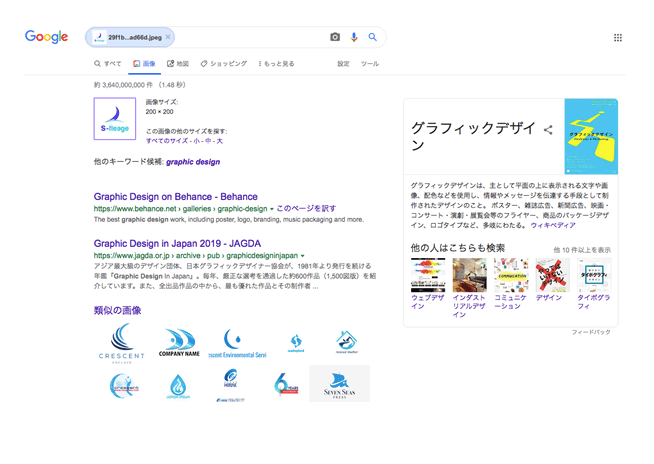Open the number 6 logo image

pyautogui.click(x=286, y=384)
